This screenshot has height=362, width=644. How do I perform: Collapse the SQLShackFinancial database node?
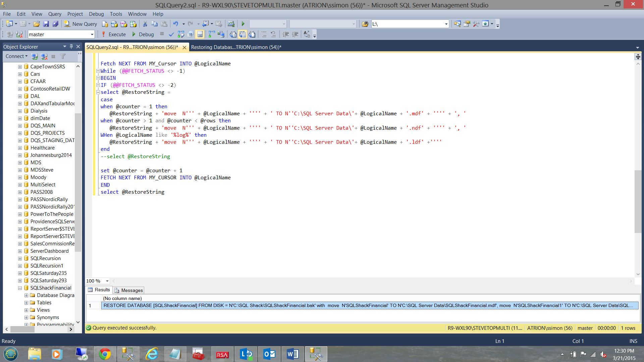click(x=20, y=288)
